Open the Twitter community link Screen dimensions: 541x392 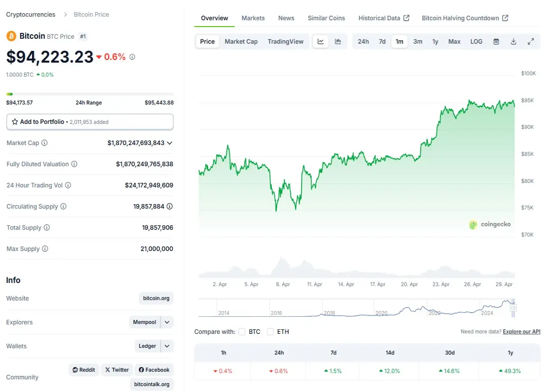pos(117,370)
